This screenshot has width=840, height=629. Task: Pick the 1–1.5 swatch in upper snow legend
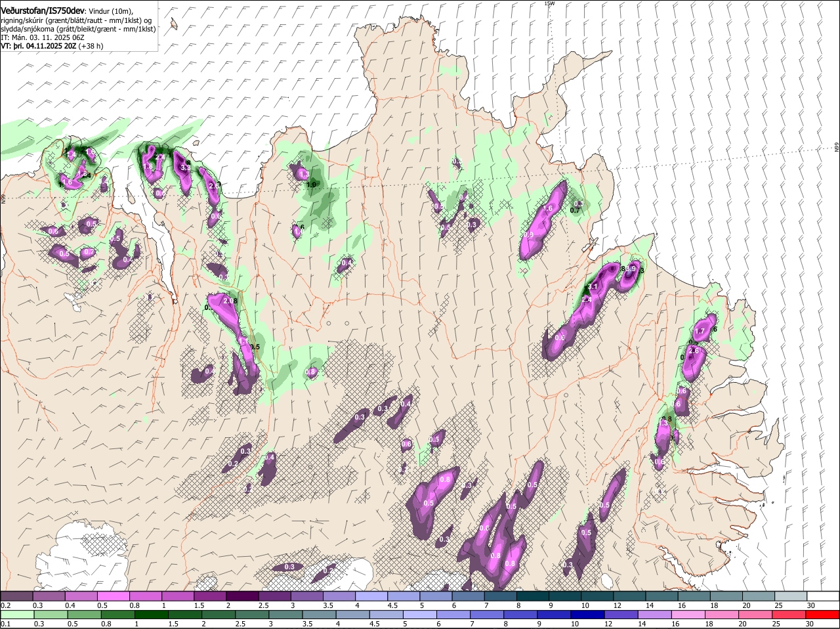coord(178,596)
